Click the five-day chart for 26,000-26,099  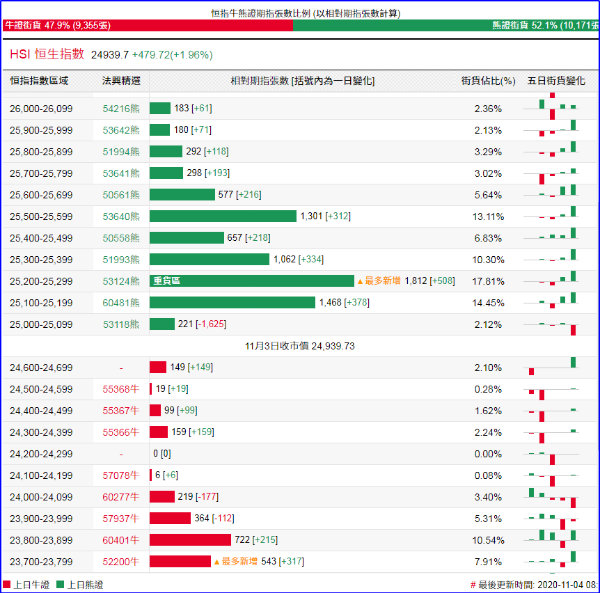coord(551,107)
